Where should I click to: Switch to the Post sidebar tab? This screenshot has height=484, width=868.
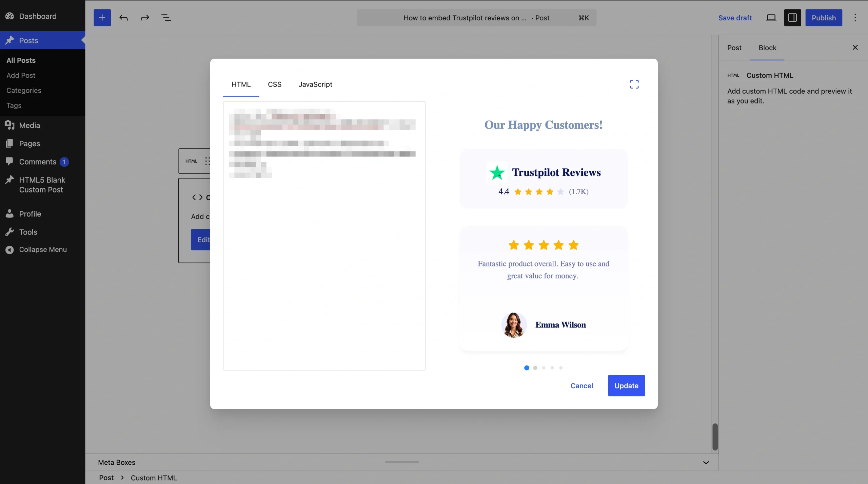(734, 48)
